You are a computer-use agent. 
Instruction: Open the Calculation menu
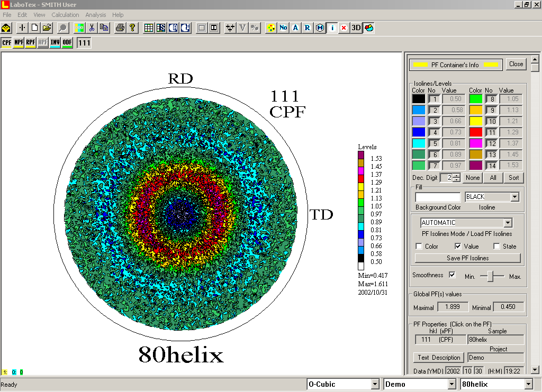point(65,15)
